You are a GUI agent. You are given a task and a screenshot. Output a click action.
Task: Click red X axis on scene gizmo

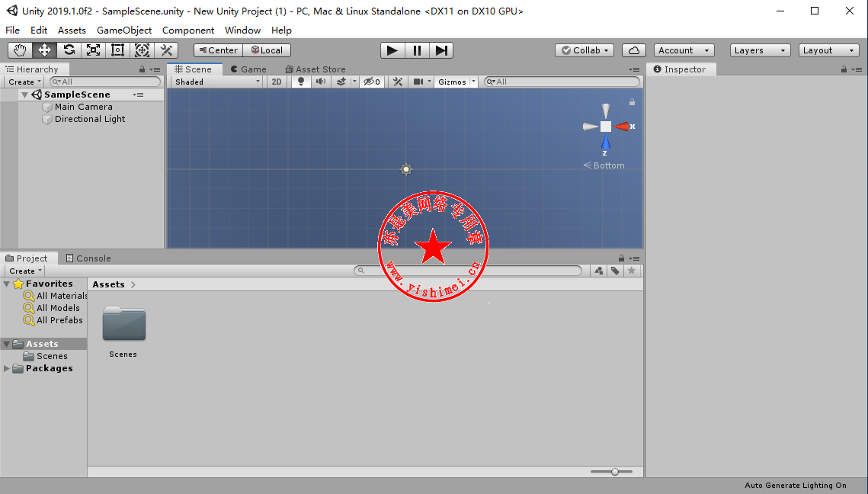[622, 127]
